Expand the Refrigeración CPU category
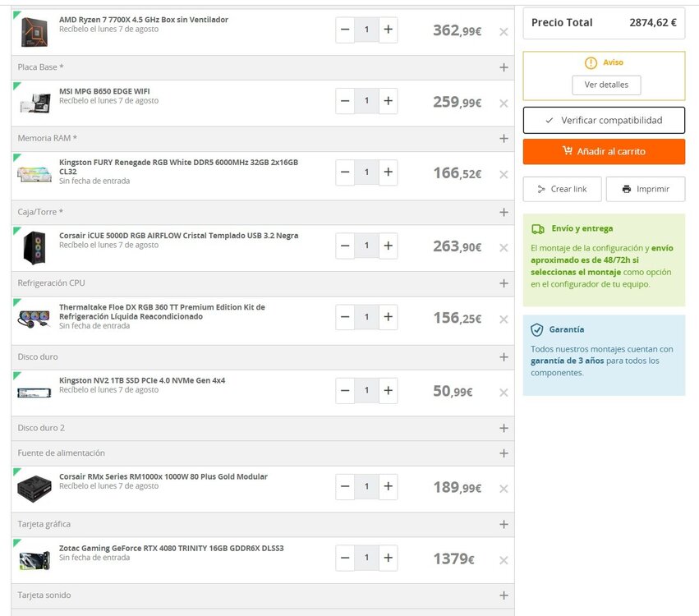The image size is (699, 616). (x=504, y=283)
